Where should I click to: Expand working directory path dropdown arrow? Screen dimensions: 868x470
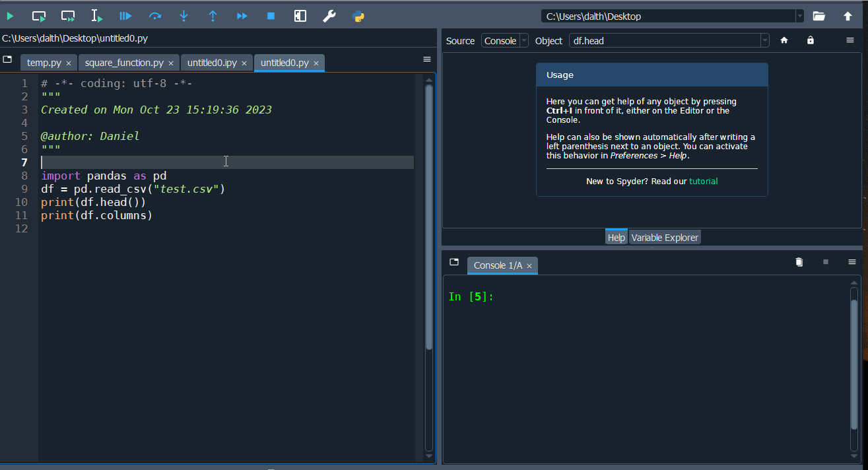pos(800,16)
